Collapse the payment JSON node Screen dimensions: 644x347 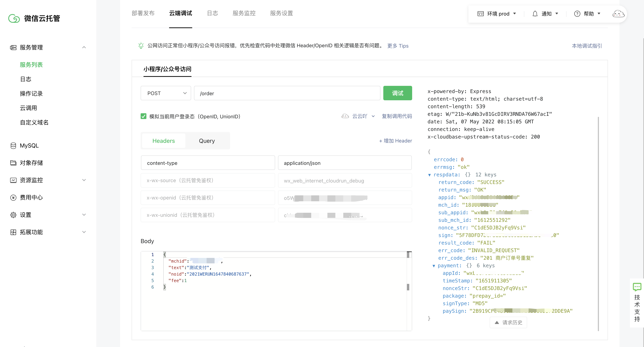[x=434, y=266]
